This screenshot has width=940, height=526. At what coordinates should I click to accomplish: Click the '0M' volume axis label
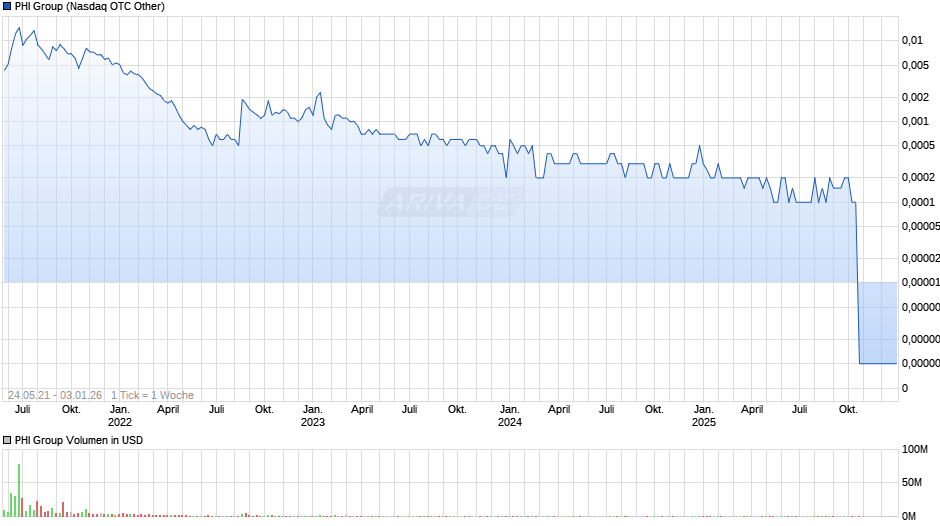pyautogui.click(x=909, y=516)
